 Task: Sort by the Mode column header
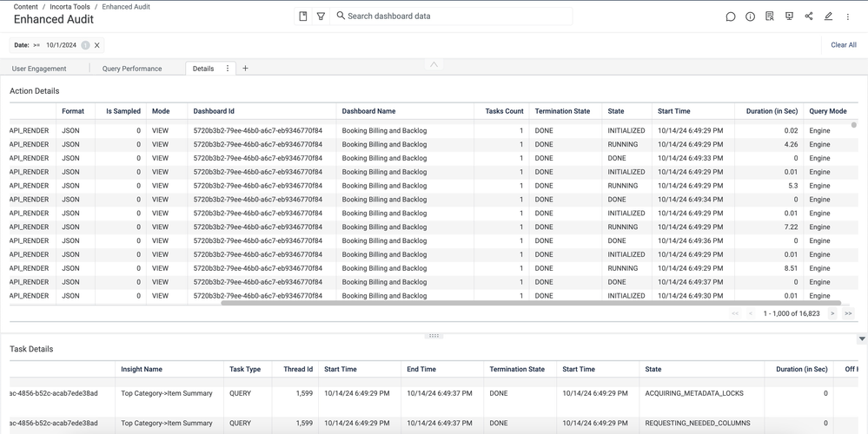pyautogui.click(x=161, y=111)
